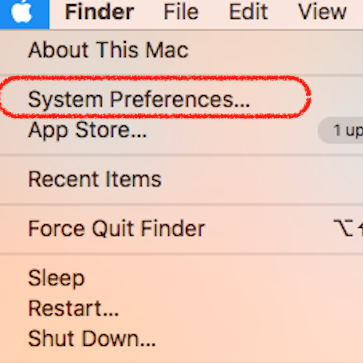Image resolution: width=363 pixels, height=363 pixels.
Task: Choose About This Mac
Action: pyautogui.click(x=181, y=50)
